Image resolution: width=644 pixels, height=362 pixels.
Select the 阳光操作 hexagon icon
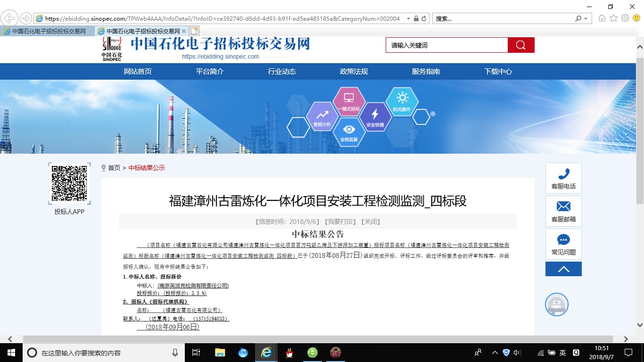(x=401, y=101)
